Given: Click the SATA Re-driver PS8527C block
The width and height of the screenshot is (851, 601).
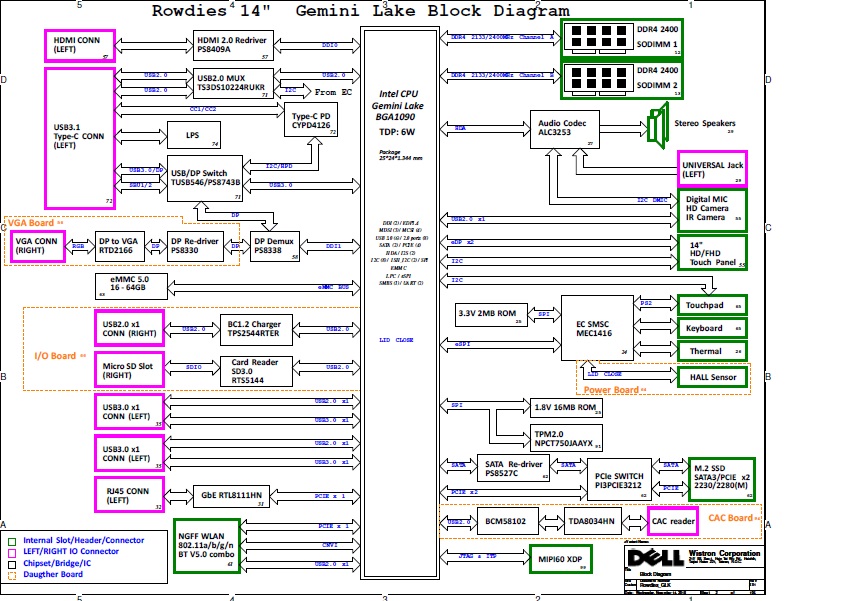Looking at the screenshot, I should click(x=513, y=469).
